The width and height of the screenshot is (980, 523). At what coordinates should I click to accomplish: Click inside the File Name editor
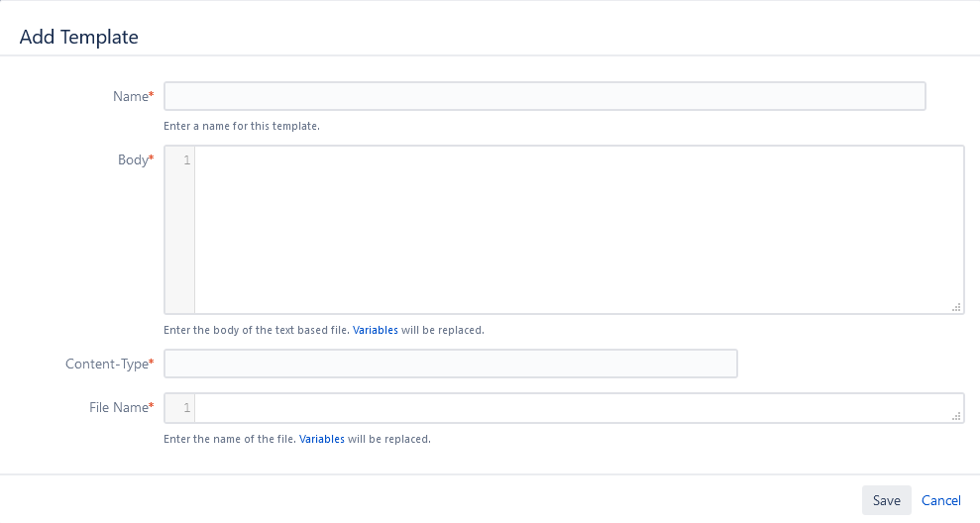point(578,408)
